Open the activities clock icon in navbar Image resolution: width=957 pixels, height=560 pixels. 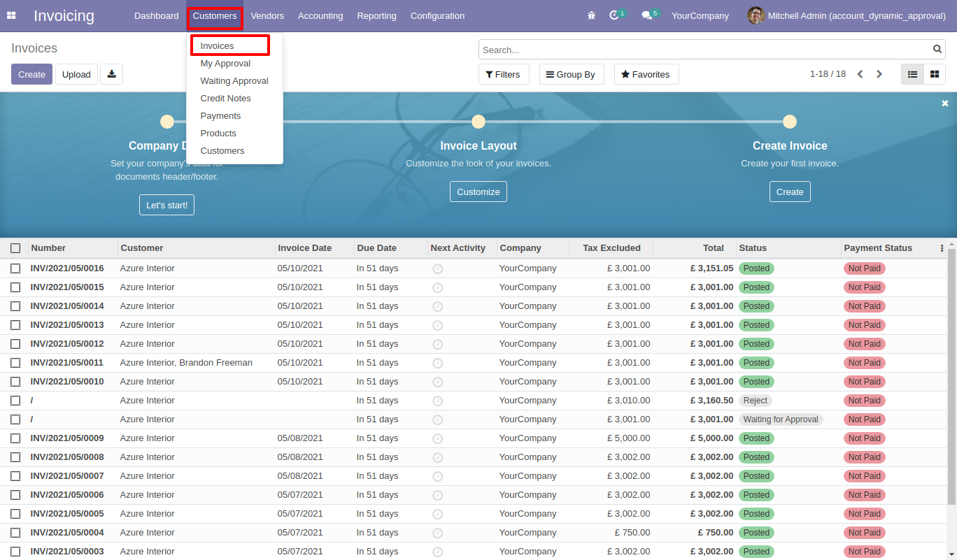[x=614, y=15]
